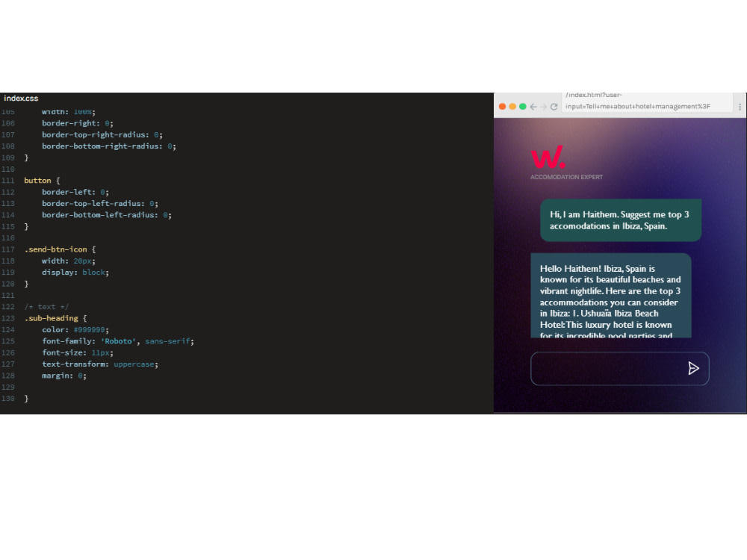Click the 'Hi, I am Haithem' message bubble
The image size is (747, 560).
point(621,220)
